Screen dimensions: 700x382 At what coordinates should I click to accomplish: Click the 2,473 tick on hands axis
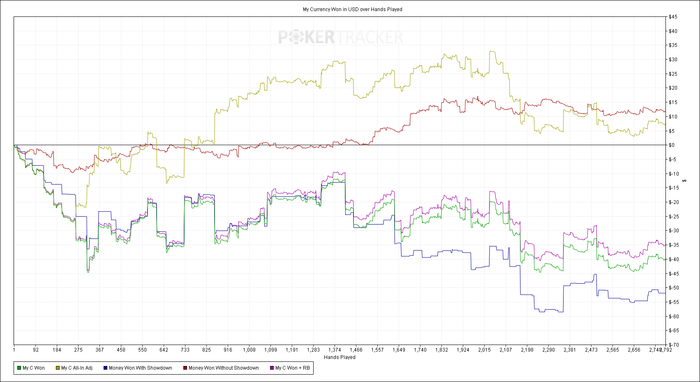[592, 351]
